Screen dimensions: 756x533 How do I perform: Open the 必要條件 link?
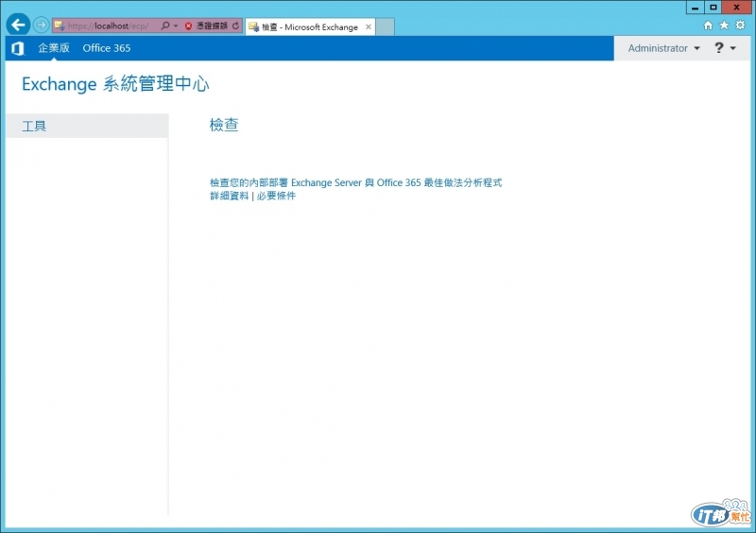[276, 196]
